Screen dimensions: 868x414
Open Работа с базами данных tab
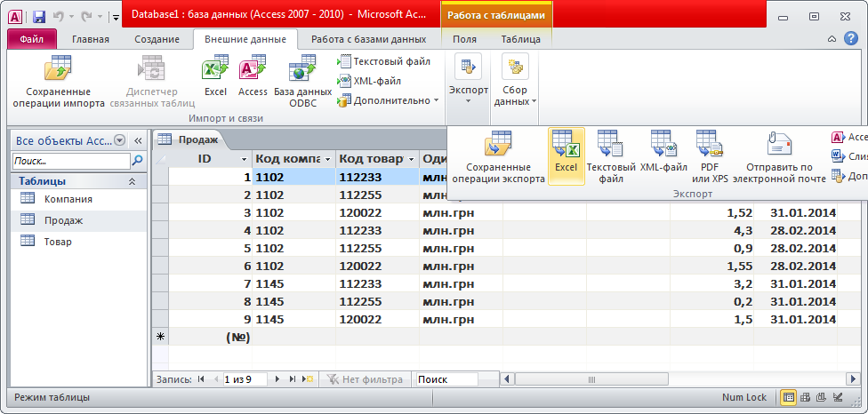tap(369, 39)
